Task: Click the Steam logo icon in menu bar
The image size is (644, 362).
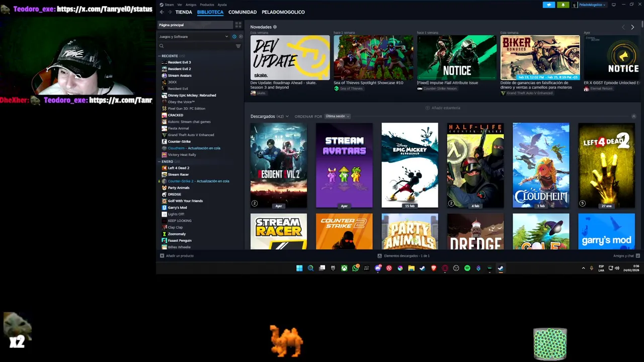Action: (162, 5)
